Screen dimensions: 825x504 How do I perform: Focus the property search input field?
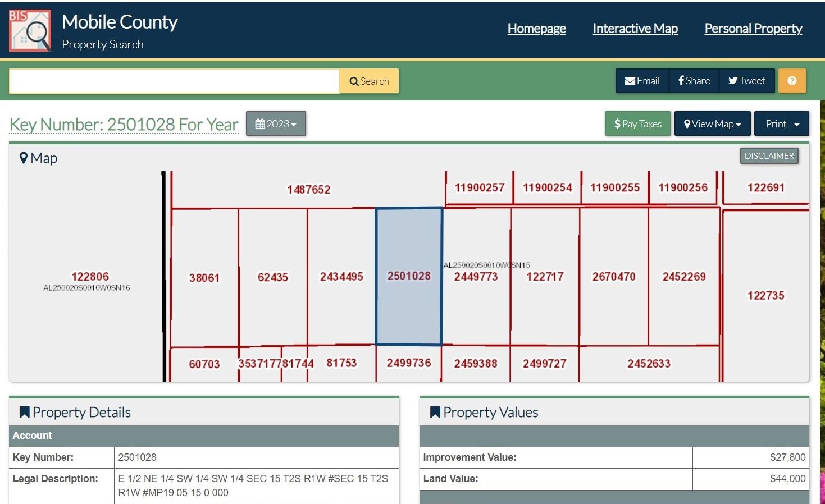(175, 81)
